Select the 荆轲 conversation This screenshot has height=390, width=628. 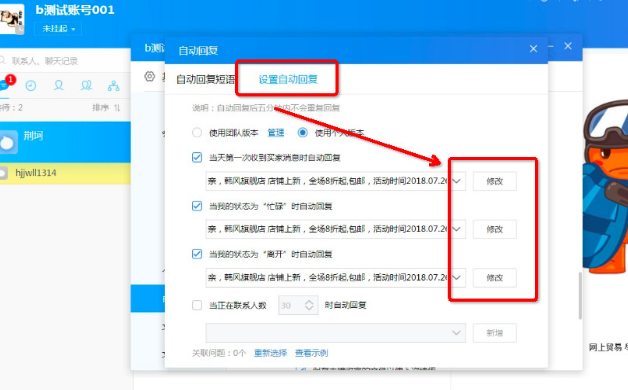click(65, 142)
